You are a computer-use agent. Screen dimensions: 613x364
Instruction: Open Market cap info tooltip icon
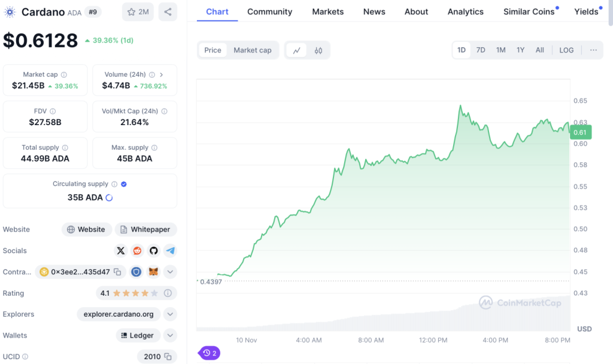pos(63,75)
